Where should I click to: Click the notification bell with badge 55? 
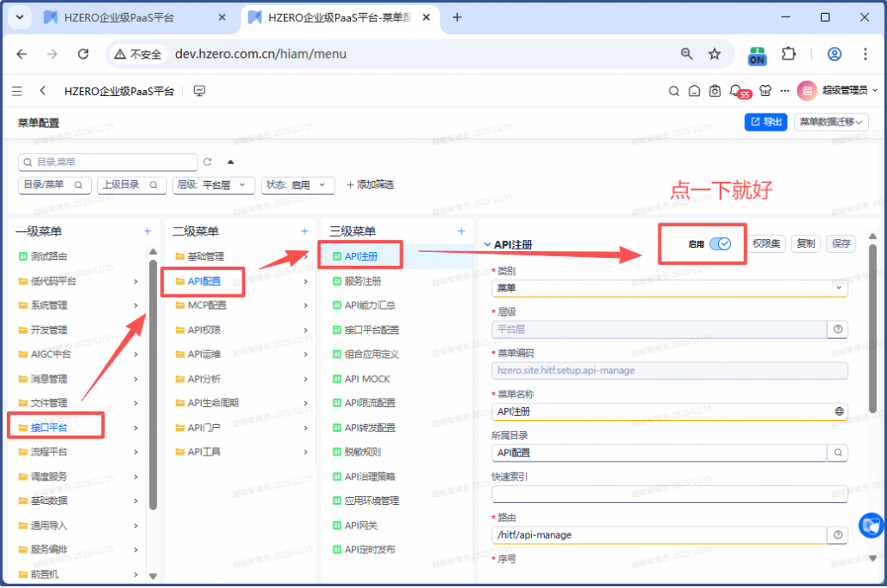[736, 91]
